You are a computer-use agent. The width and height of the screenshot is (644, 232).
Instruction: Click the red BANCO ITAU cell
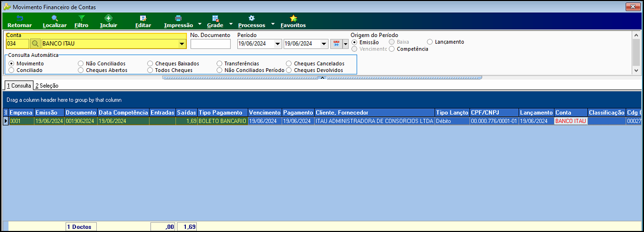point(571,121)
